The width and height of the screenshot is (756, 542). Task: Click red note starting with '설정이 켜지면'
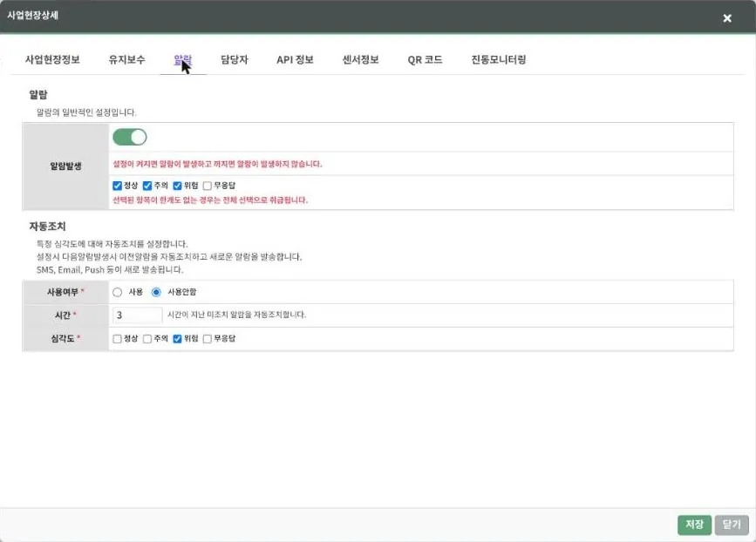(217, 164)
